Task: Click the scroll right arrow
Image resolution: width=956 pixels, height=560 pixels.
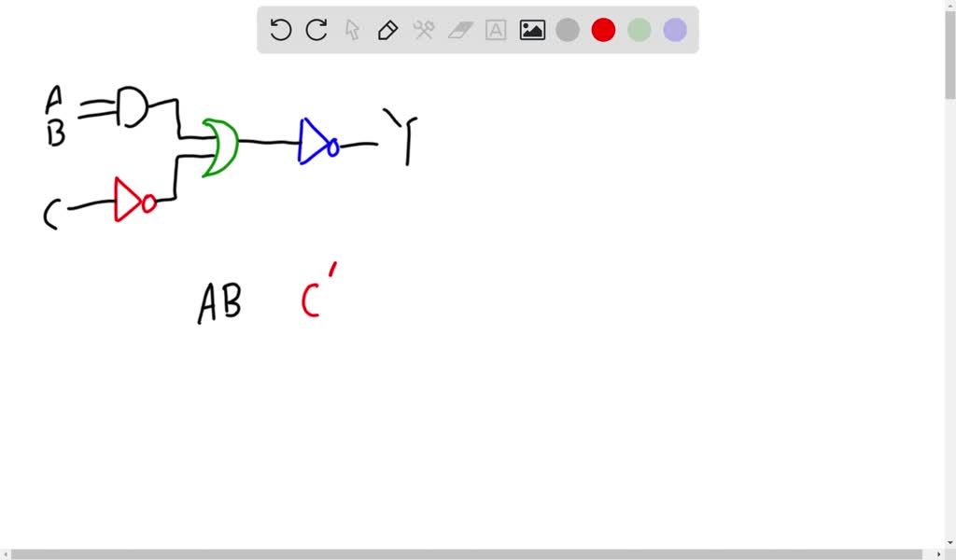Action: [x=939, y=553]
